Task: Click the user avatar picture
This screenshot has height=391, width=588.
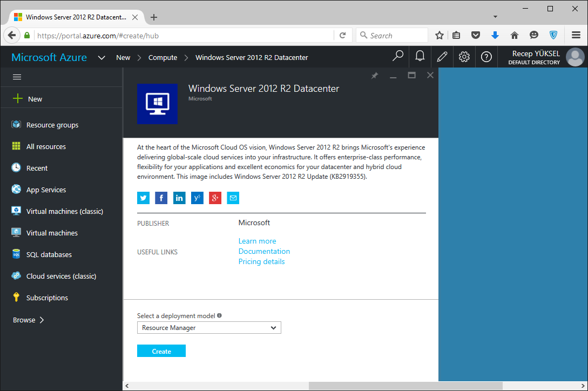Action: point(575,57)
